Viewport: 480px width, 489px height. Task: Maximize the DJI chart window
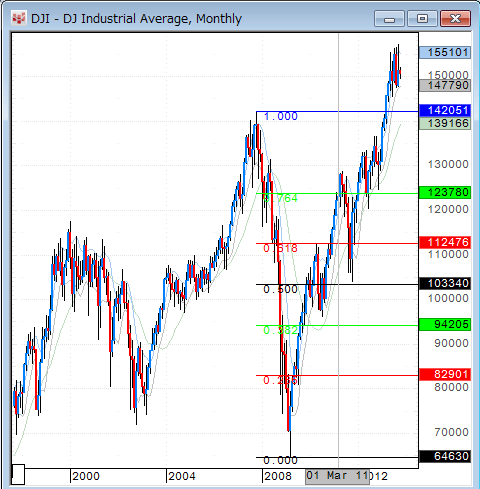tap(422, 19)
